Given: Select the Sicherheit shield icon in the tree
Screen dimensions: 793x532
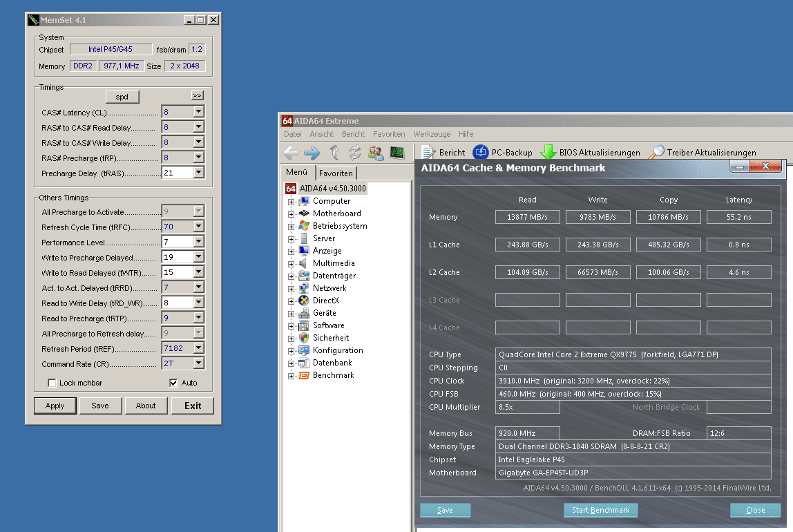Looking at the screenshot, I should click(303, 338).
